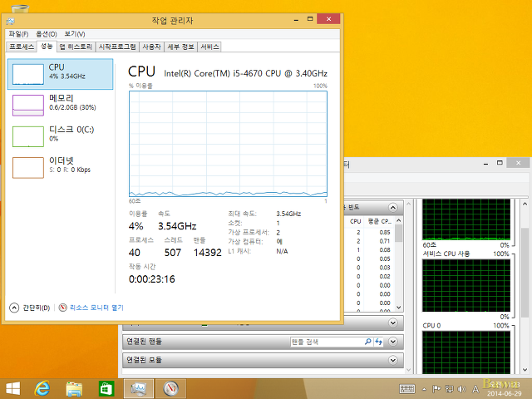
Task: Click the Action Center flag icon
Action: [x=436, y=389]
